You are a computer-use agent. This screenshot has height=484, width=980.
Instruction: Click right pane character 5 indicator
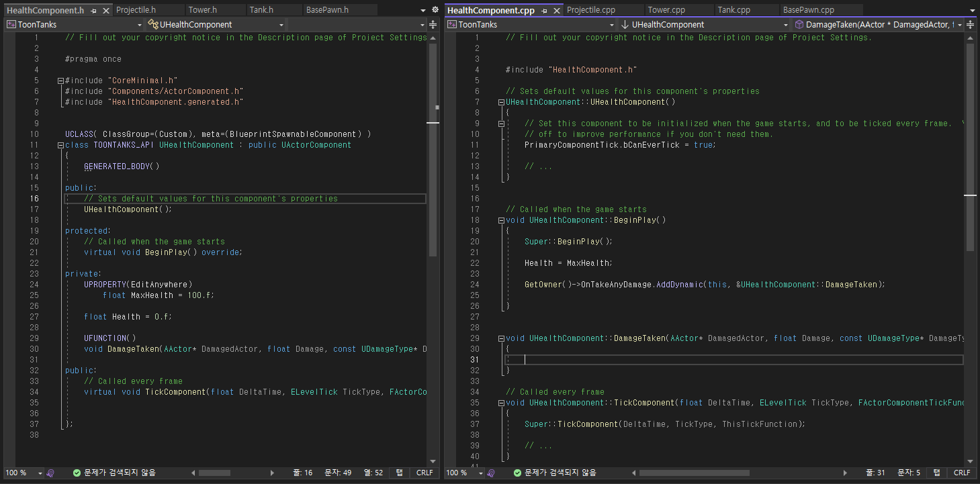[x=908, y=473]
